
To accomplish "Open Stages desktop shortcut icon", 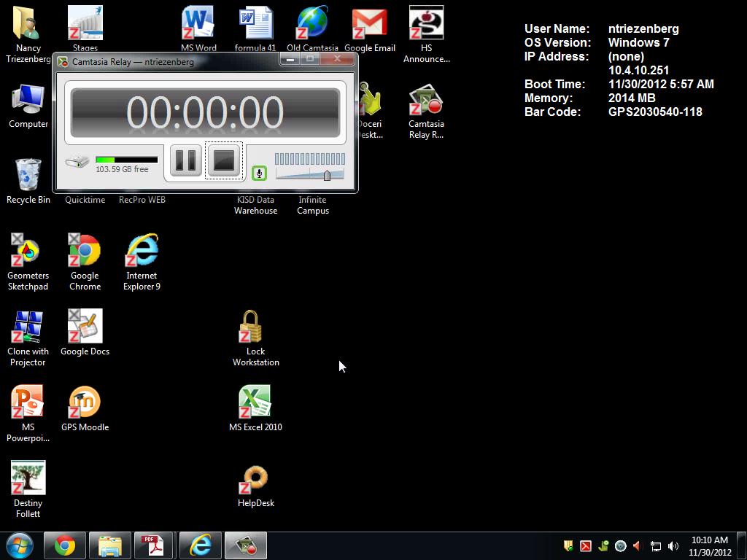I will [x=85, y=28].
